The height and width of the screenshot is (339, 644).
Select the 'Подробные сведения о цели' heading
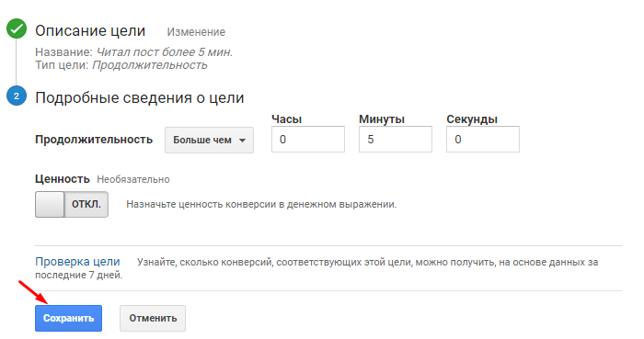coord(140,98)
